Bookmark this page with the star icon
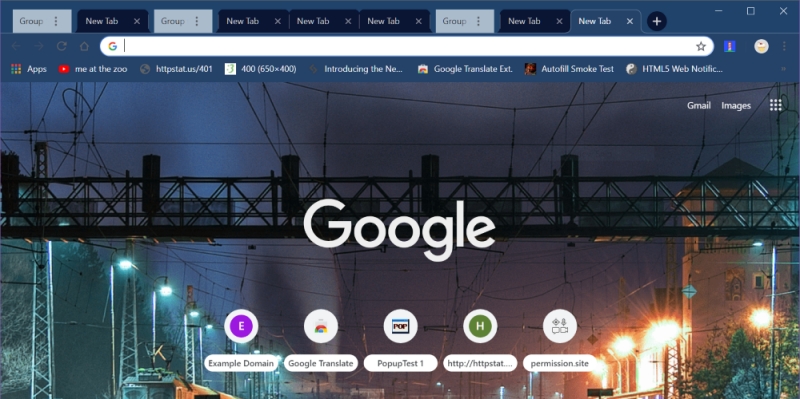800x399 pixels. point(701,46)
